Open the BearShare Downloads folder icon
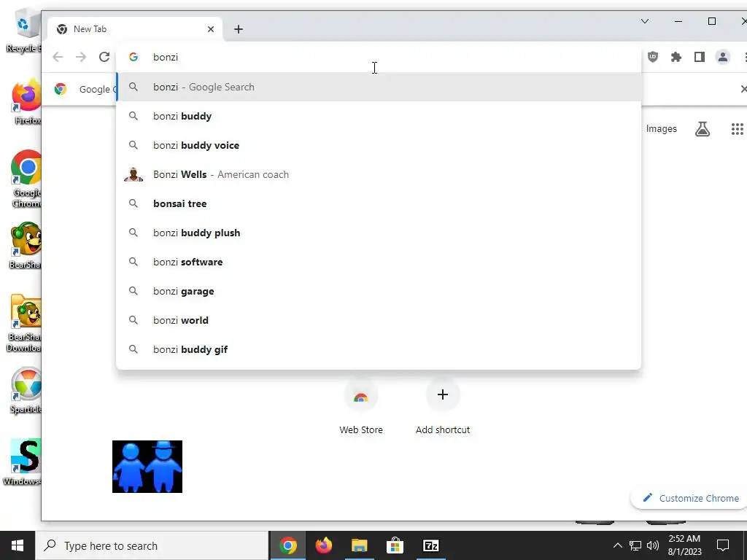747x560 pixels. coord(25,323)
